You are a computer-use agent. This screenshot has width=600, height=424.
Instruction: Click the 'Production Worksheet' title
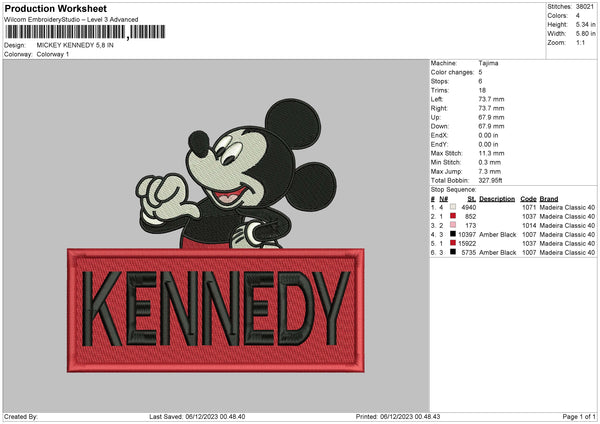tap(55, 8)
